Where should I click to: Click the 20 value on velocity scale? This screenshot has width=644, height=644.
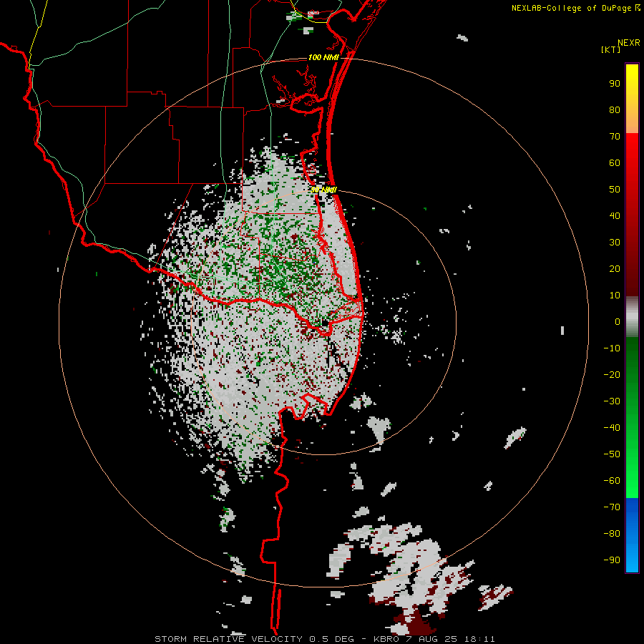coord(615,269)
